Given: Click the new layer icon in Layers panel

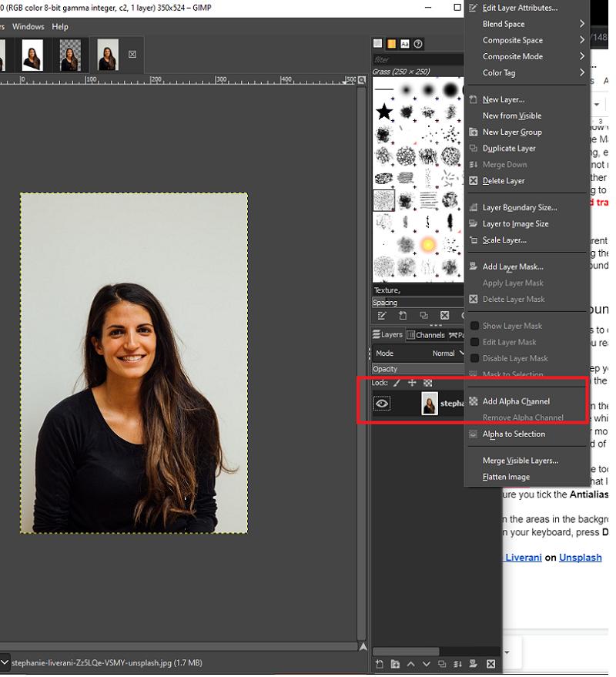Looking at the screenshot, I should (x=379, y=664).
